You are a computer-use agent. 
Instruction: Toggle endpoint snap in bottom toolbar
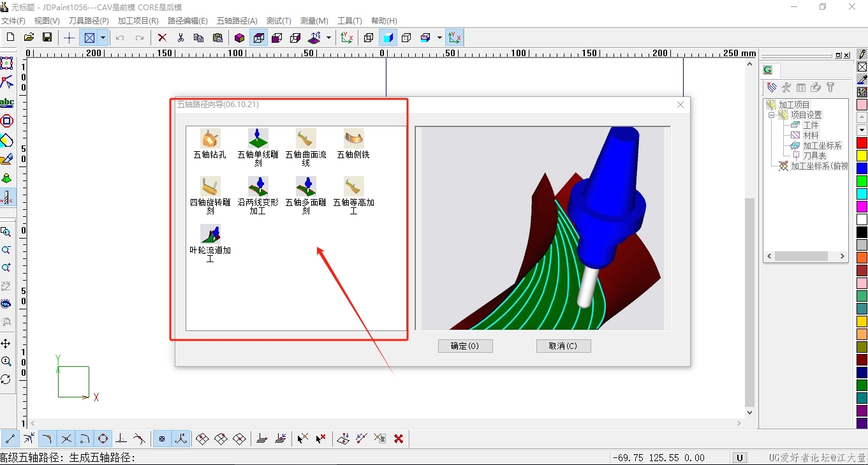(x=10, y=439)
